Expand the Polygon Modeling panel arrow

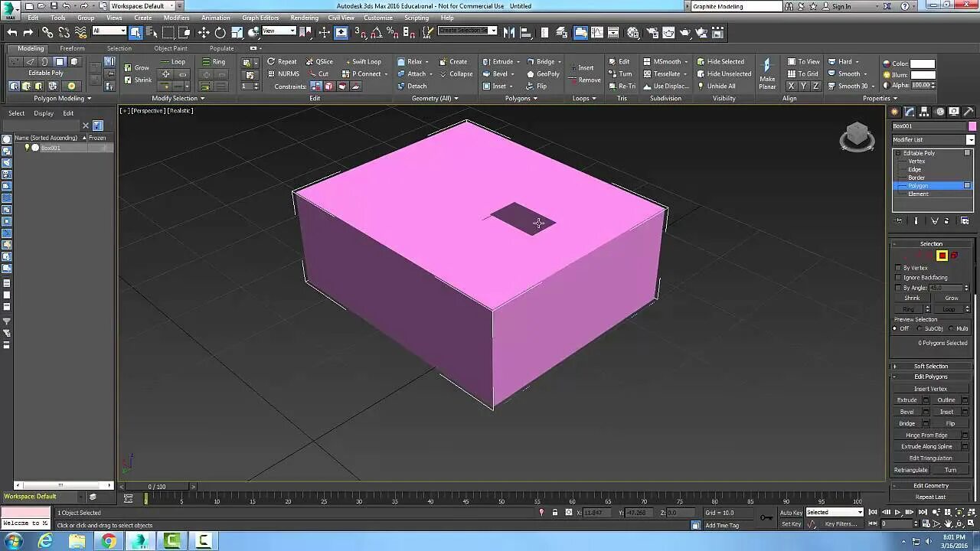coord(89,98)
